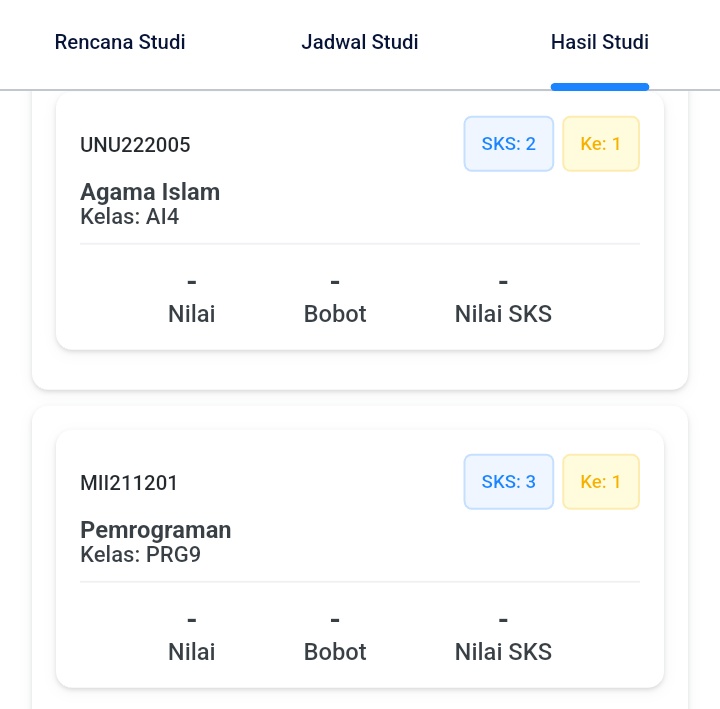Viewport: 720px width, 709px height.
Task: Click Nilai SKS label in Agama Islam card
Action: [x=503, y=314]
